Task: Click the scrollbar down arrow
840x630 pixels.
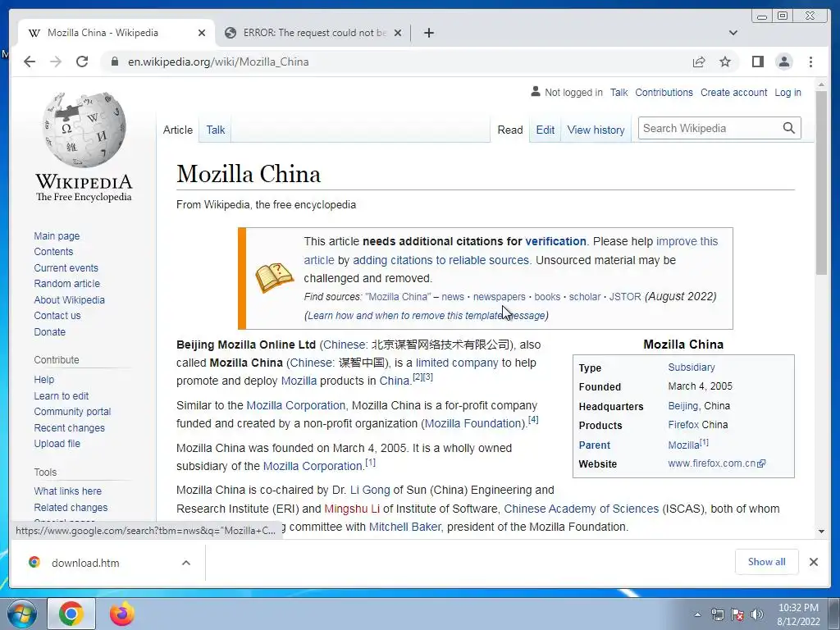Action: coord(821,532)
